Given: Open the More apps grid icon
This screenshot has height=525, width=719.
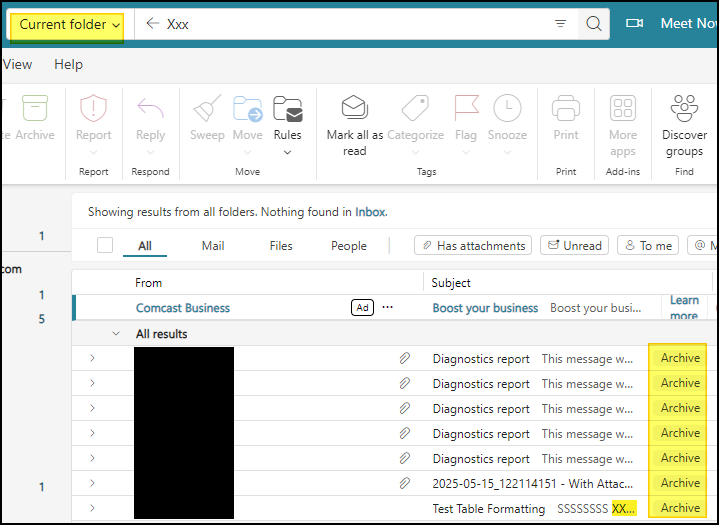Looking at the screenshot, I should pos(623,108).
